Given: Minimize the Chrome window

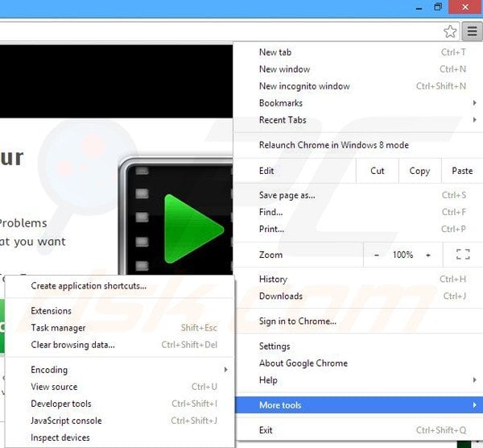Looking at the screenshot, I should pyautogui.click(x=419, y=7).
